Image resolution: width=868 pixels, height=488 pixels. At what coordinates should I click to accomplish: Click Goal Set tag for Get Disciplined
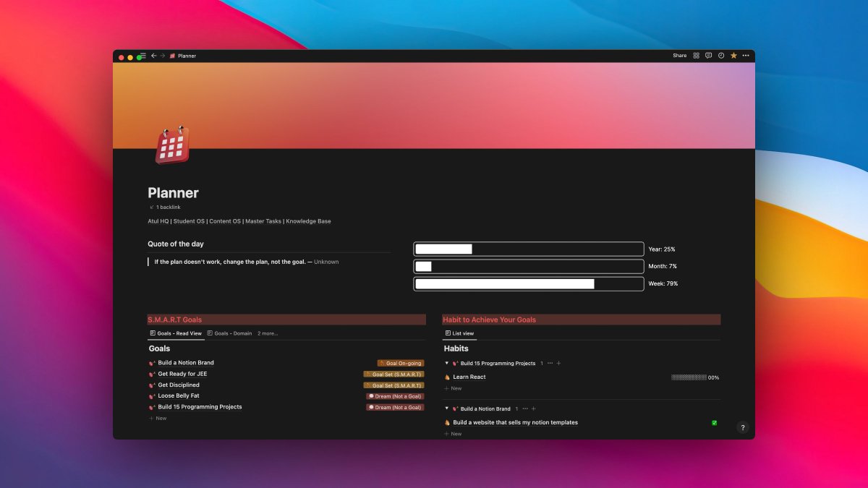coord(393,385)
